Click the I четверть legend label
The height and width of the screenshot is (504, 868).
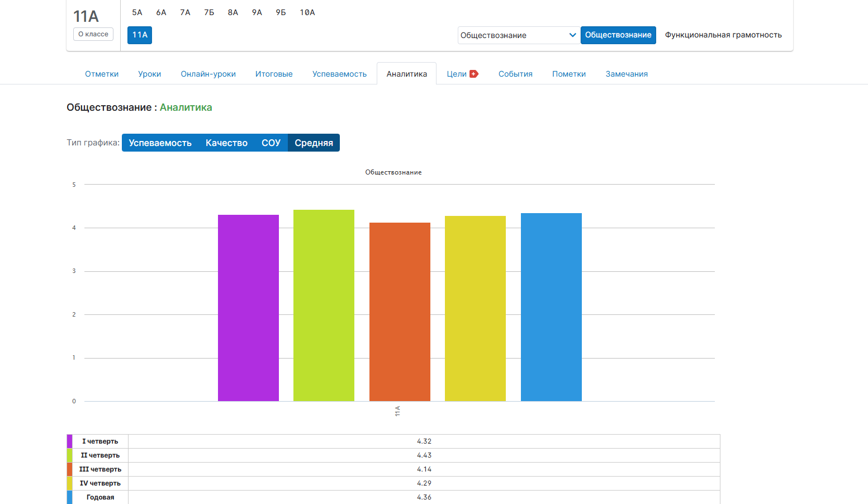(x=100, y=441)
